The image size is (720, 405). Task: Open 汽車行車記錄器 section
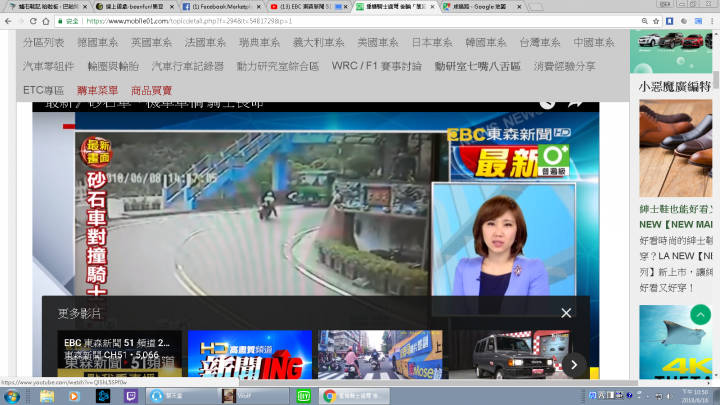tap(187, 67)
